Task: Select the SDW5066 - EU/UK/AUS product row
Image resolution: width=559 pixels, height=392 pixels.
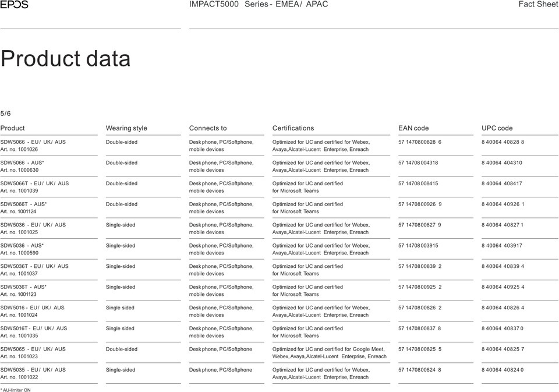Action: (279, 146)
